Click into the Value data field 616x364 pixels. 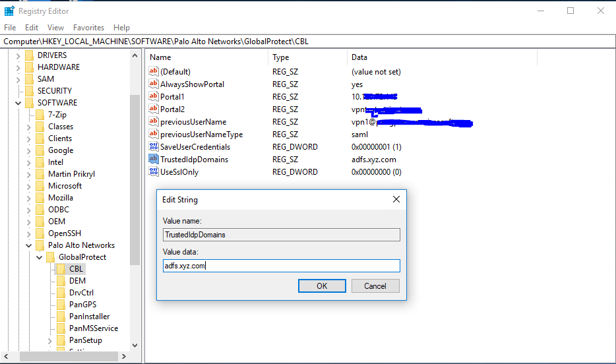click(x=281, y=266)
